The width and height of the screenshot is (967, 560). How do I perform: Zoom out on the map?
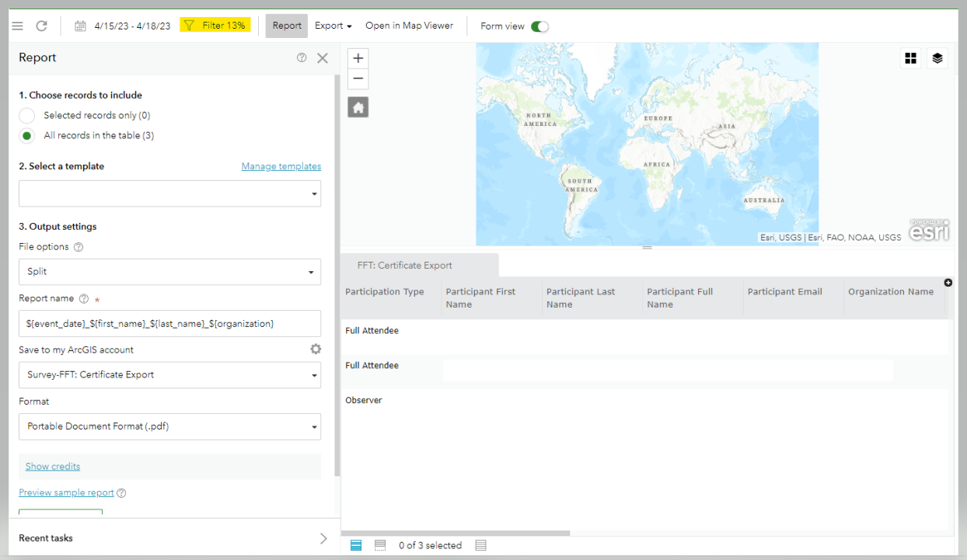(x=358, y=78)
